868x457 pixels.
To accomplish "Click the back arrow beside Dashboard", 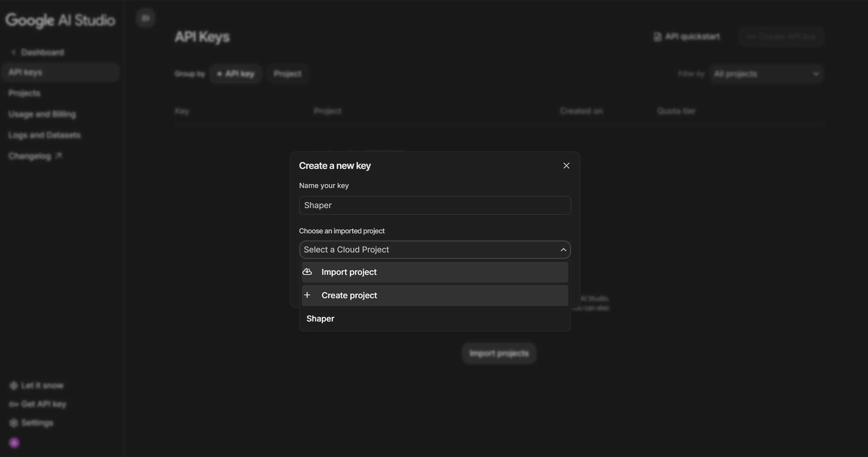I will (14, 52).
